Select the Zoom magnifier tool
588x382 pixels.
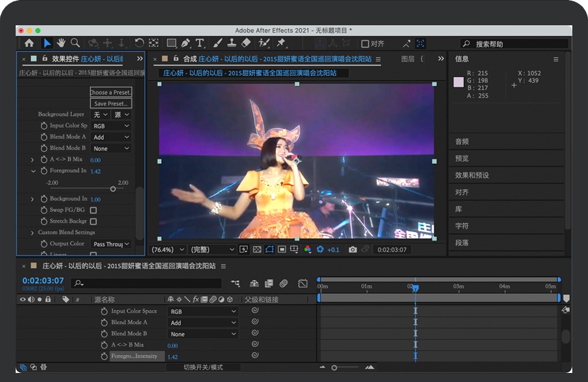(x=75, y=43)
